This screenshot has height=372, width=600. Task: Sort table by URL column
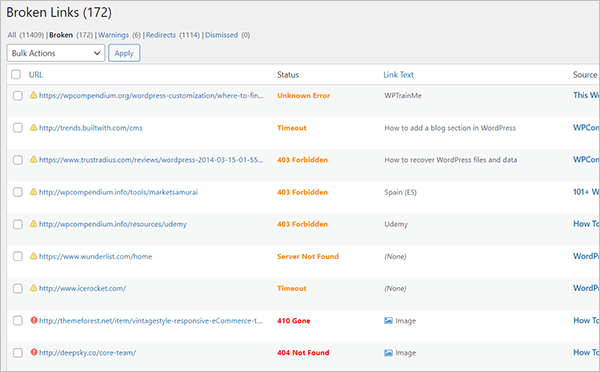click(36, 75)
